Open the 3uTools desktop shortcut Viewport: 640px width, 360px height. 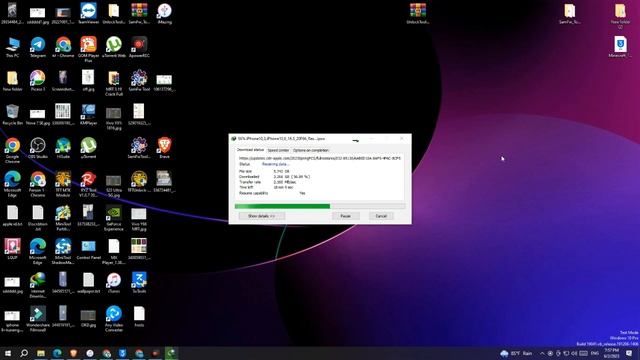pyautogui.click(x=139, y=283)
